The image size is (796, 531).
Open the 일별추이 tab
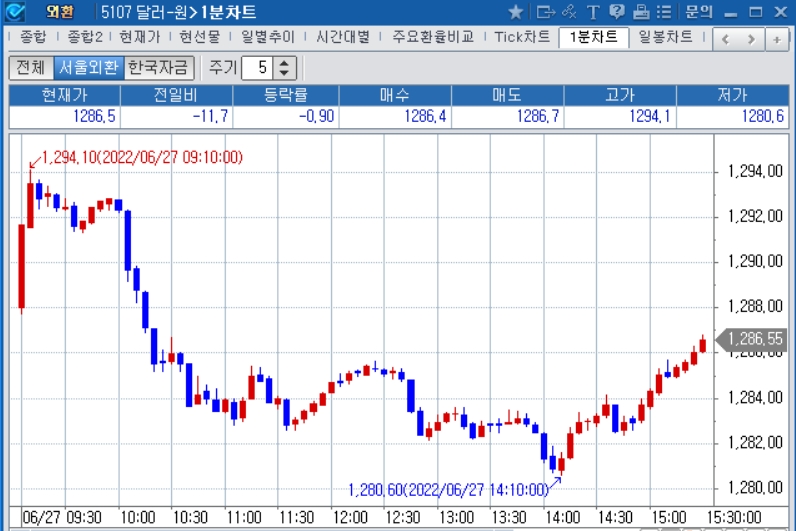tap(267, 37)
